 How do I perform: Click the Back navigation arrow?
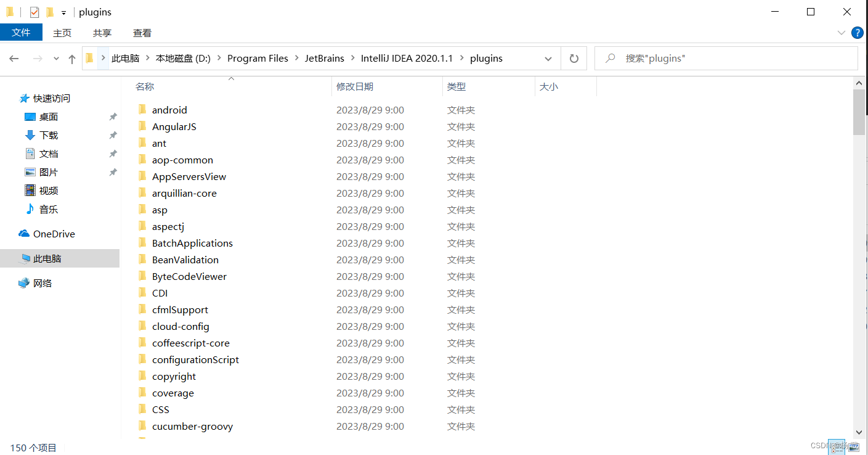[x=14, y=59]
